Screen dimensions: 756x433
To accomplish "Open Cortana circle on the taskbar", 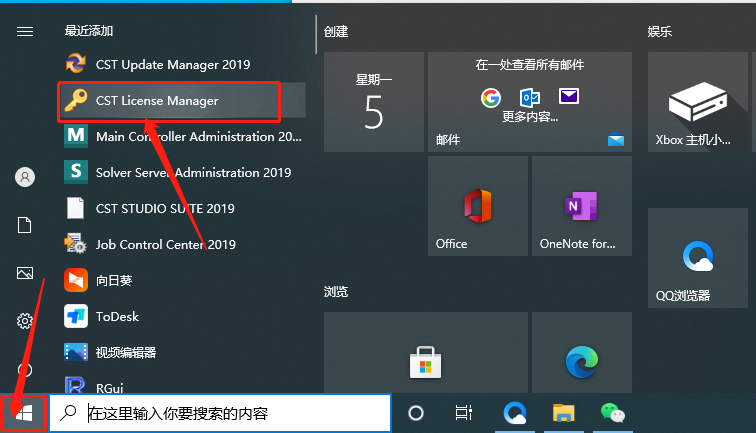I will 416,413.
